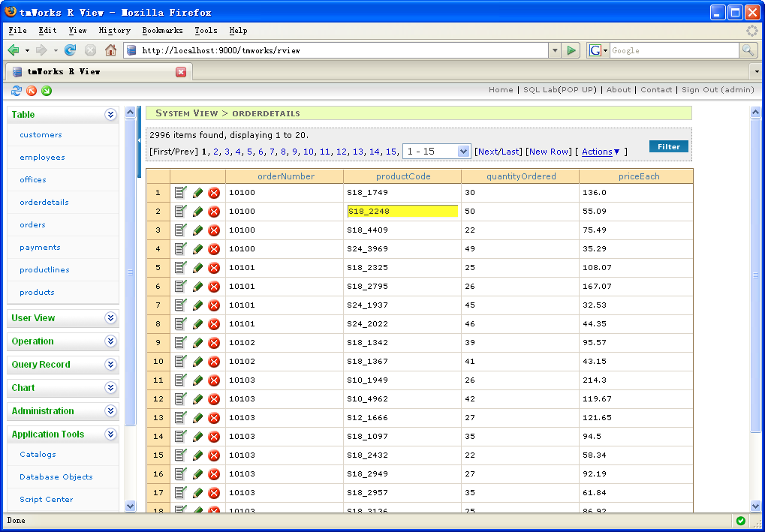The width and height of the screenshot is (765, 532).
Task: Click Sign Out (admin) link
Action: tap(718, 90)
